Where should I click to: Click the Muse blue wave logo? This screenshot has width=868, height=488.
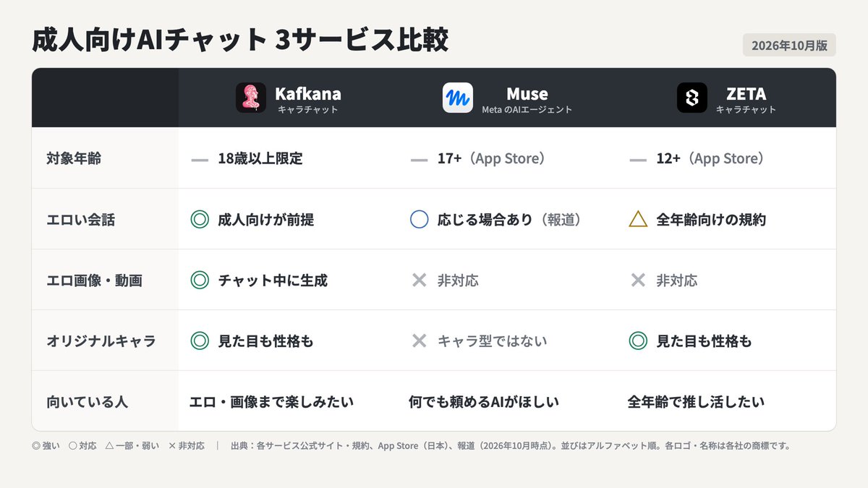click(x=458, y=98)
